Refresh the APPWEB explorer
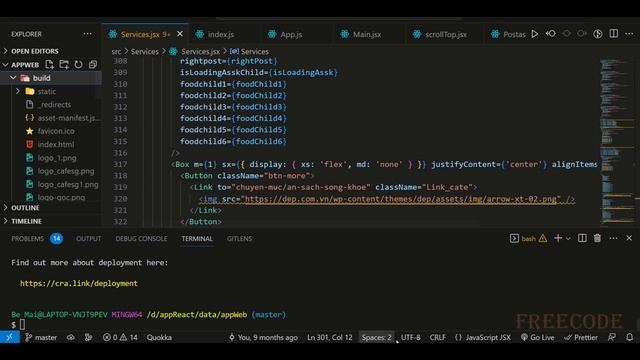The width and height of the screenshot is (640, 360). (x=78, y=64)
